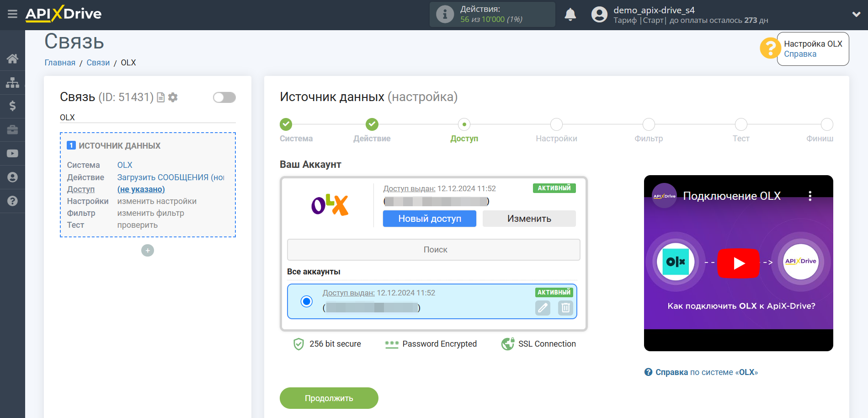Open the video options three-dot menu
Screen dimensions: 868x418
pyautogui.click(x=810, y=196)
